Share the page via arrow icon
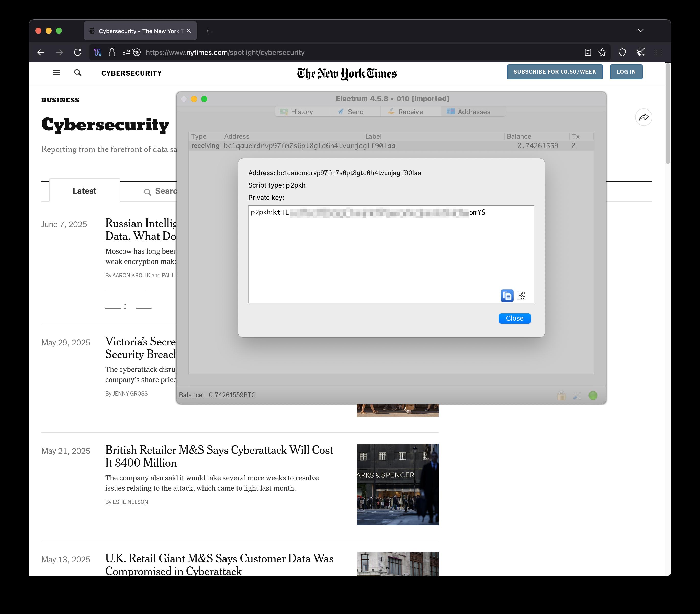Screen dimensions: 700x614 (643, 117)
